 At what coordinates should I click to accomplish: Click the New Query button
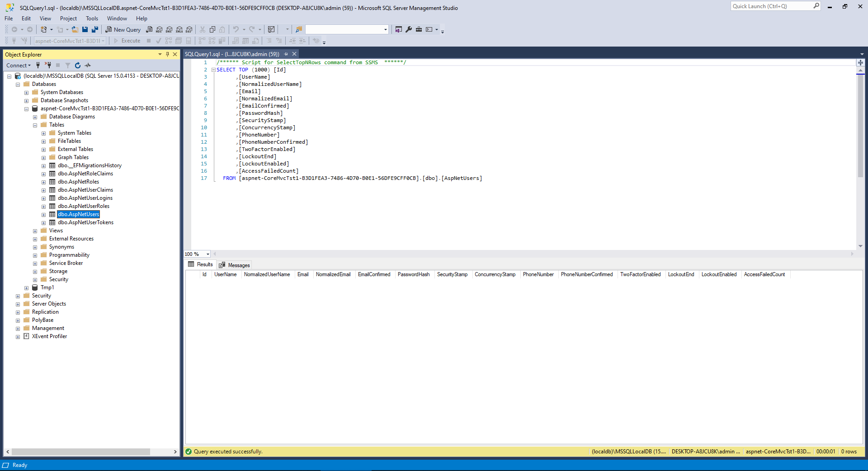(123, 29)
